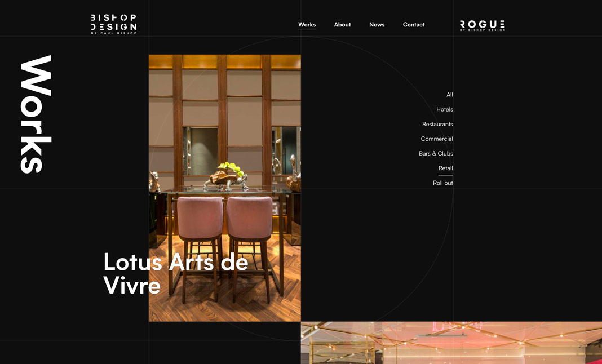Select the underlined Works navigation tab
The image size is (602, 364).
coord(307,24)
